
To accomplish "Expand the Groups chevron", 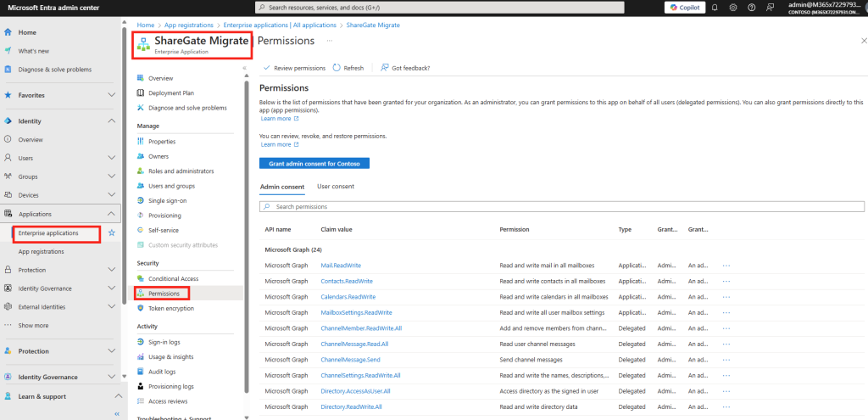I will (x=111, y=176).
